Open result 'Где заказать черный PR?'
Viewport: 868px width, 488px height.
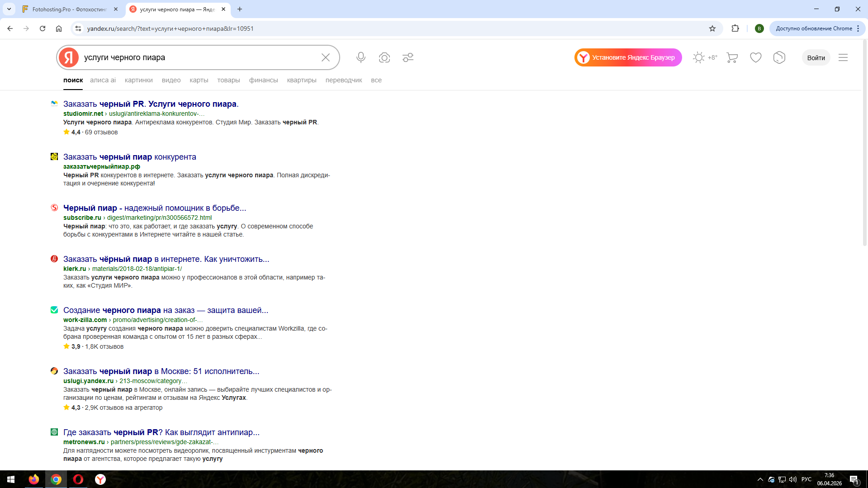click(x=161, y=432)
